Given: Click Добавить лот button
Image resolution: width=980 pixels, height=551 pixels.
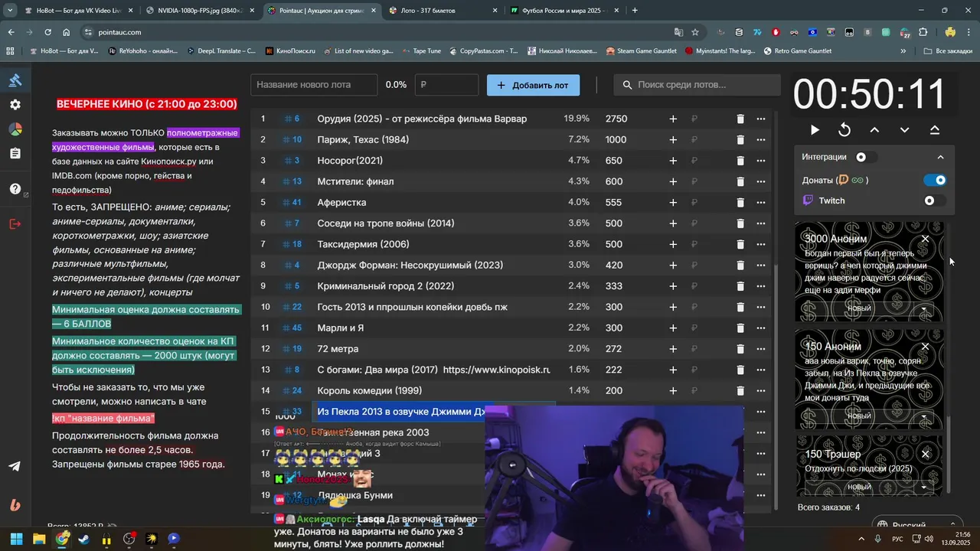Looking at the screenshot, I should (x=533, y=85).
